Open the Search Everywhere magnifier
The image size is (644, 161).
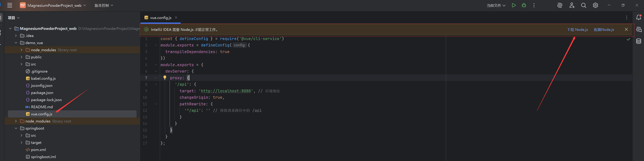coord(584,5)
